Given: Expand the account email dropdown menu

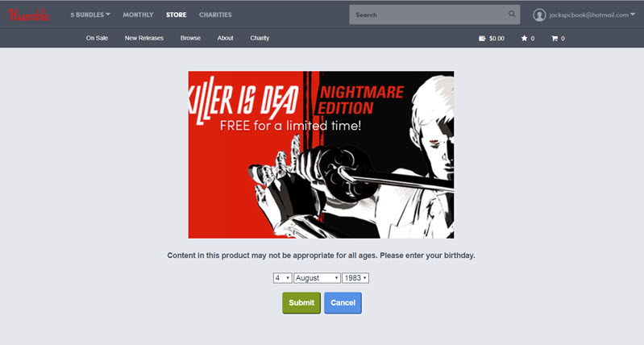Looking at the screenshot, I should (592, 15).
